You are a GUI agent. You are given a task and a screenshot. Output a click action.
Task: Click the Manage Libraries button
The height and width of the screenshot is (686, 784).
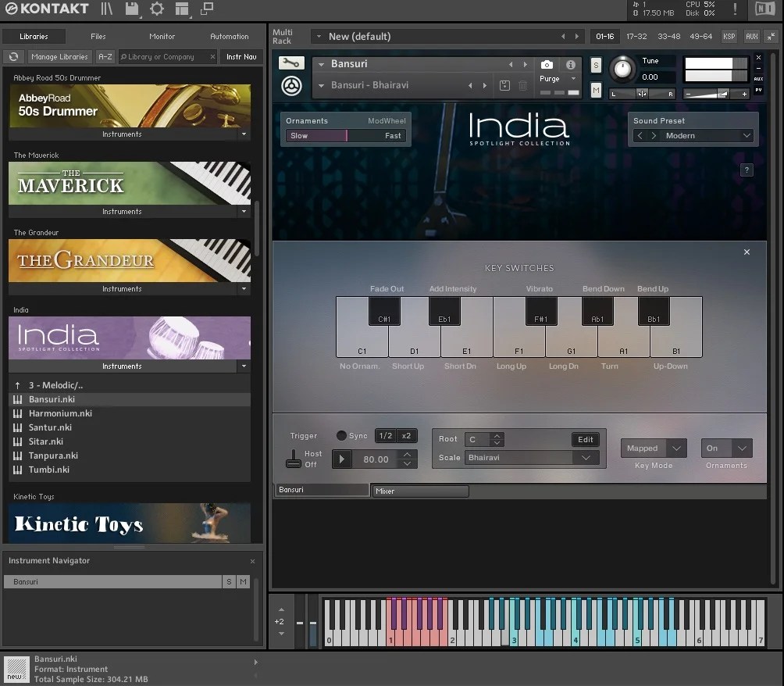59,56
